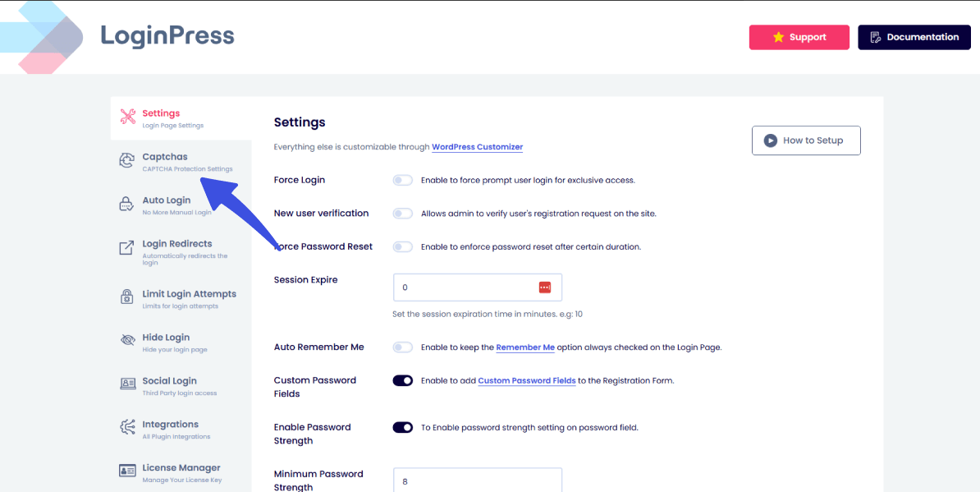Click the Auto Remember Me label
980x492 pixels.
[318, 347]
